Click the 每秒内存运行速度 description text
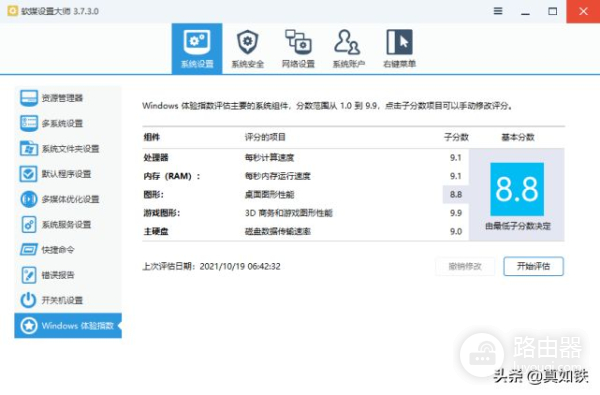The width and height of the screenshot is (600, 395). point(277,176)
